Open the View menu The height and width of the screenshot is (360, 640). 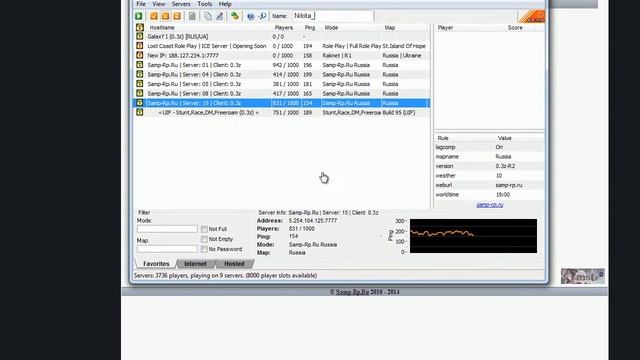click(x=158, y=4)
